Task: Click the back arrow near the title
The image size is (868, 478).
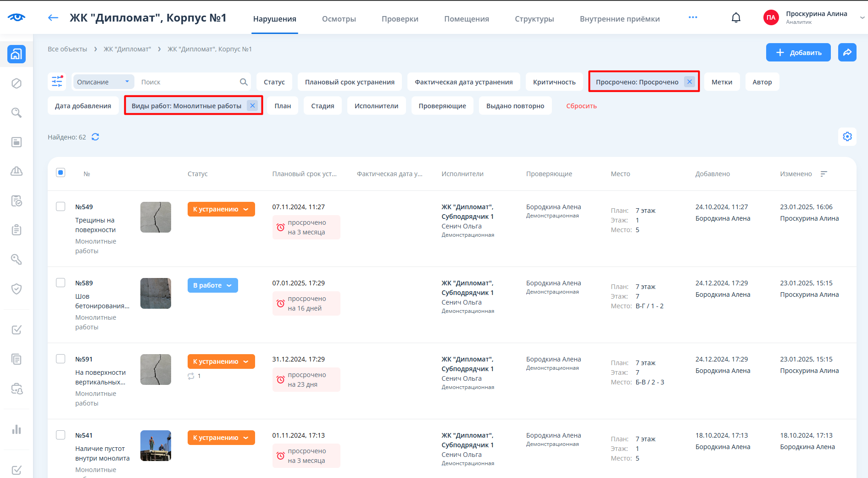Action: point(53,18)
